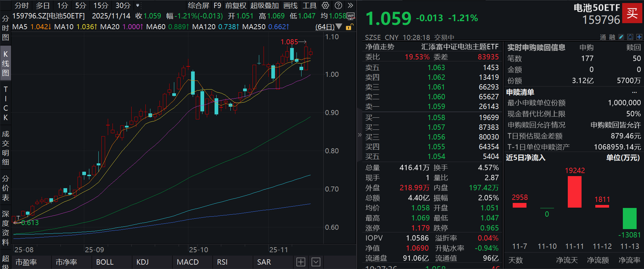Click MA250 0.662 indicator label

266,26
